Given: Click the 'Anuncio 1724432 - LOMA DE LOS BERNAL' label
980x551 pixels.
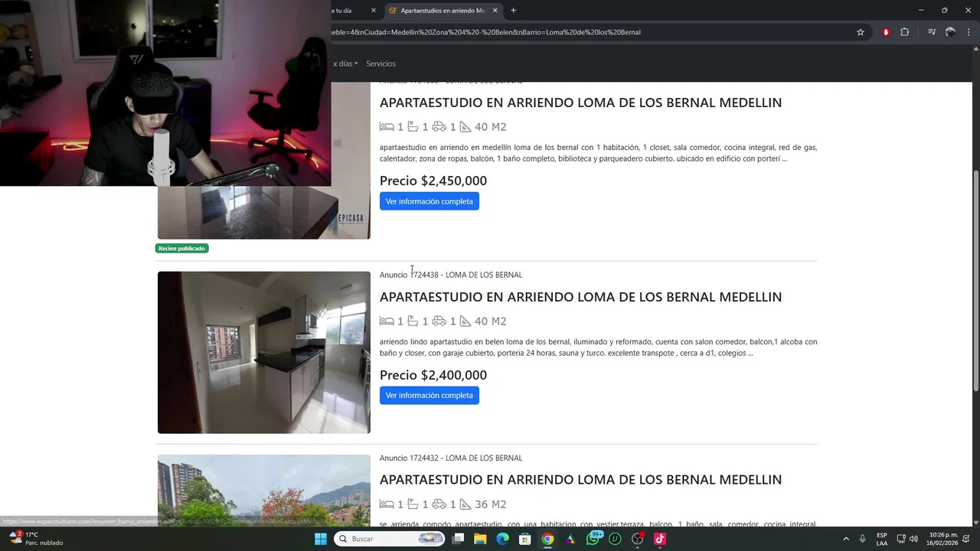Looking at the screenshot, I should point(451,458).
